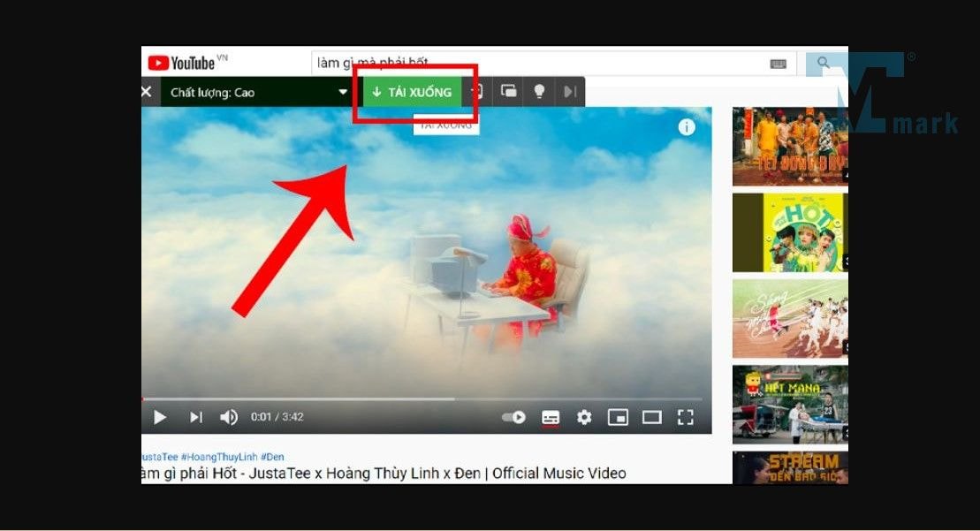Switch to miniplayer mode

click(618, 417)
